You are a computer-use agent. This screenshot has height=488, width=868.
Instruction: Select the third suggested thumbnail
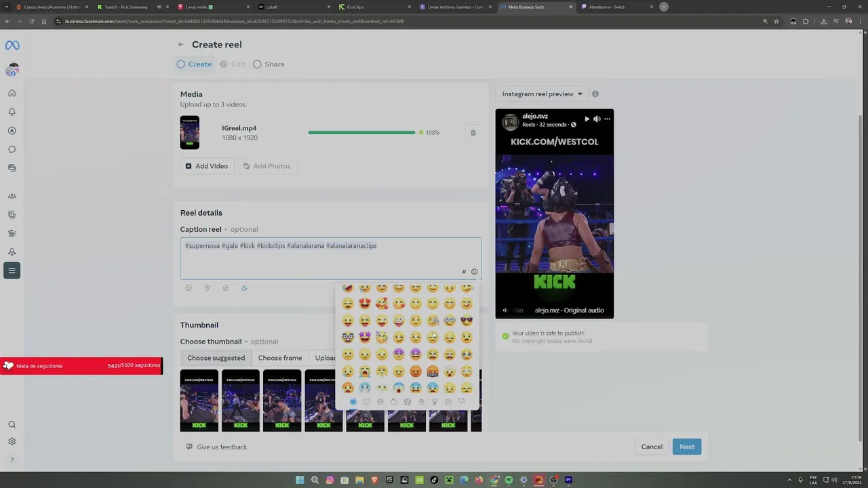pos(282,401)
